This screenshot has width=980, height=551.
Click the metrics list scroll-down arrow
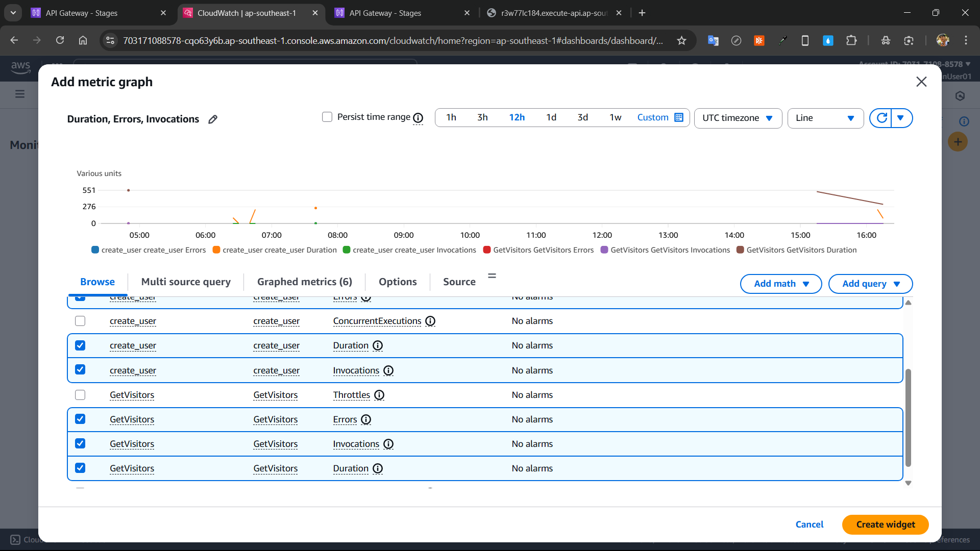pos(908,483)
